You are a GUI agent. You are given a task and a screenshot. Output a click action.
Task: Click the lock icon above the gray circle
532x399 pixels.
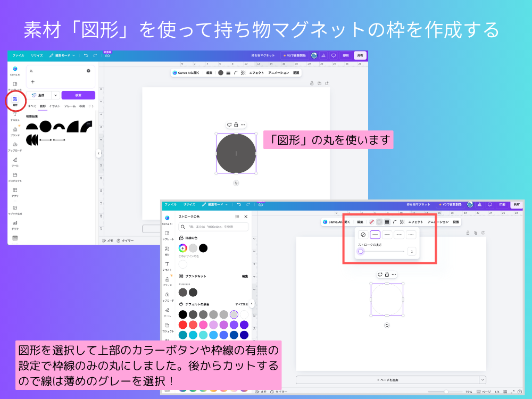point(236,124)
